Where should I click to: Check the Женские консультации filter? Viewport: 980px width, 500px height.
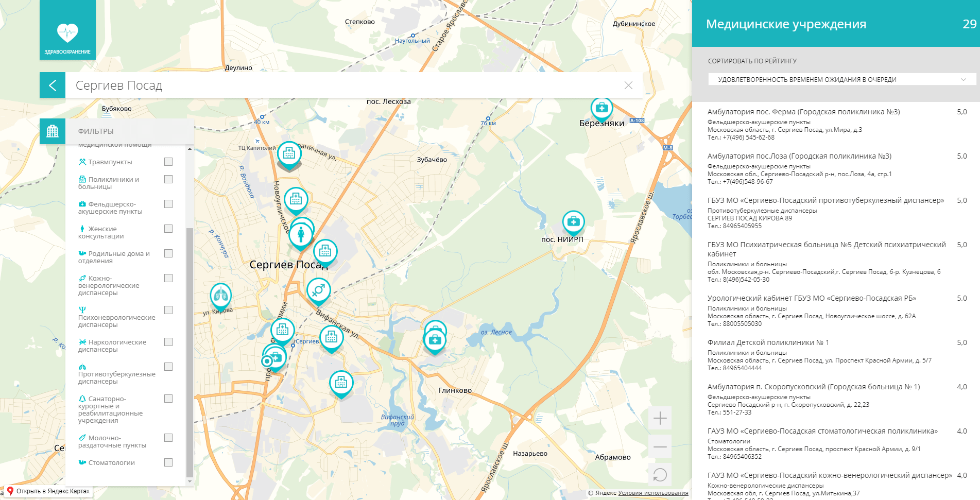[x=168, y=229]
